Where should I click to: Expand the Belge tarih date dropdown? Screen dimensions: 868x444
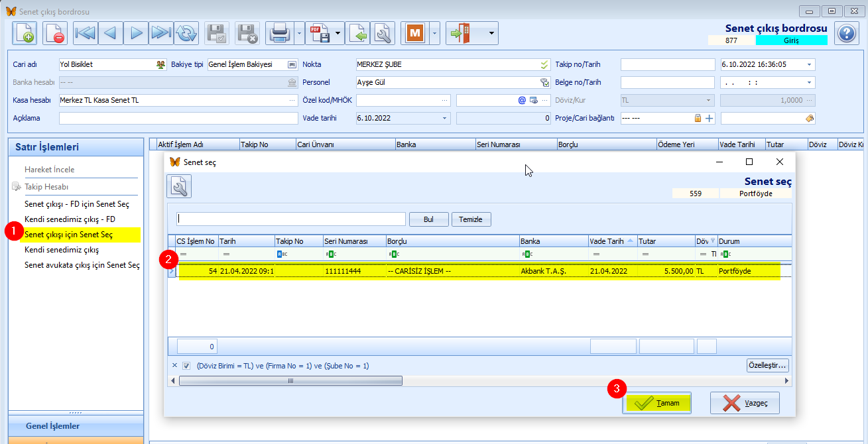pyautogui.click(x=809, y=82)
